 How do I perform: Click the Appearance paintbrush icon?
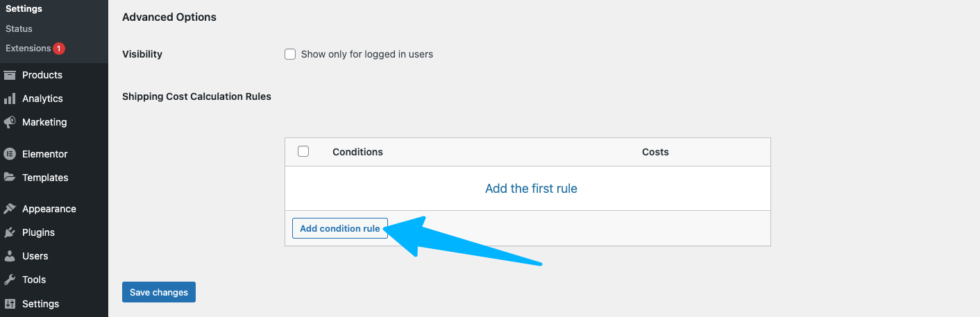coord(10,209)
